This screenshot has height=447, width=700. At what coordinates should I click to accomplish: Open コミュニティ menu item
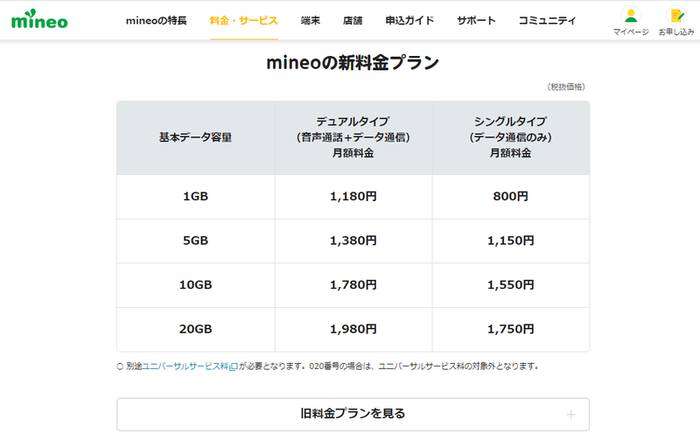coord(547,21)
